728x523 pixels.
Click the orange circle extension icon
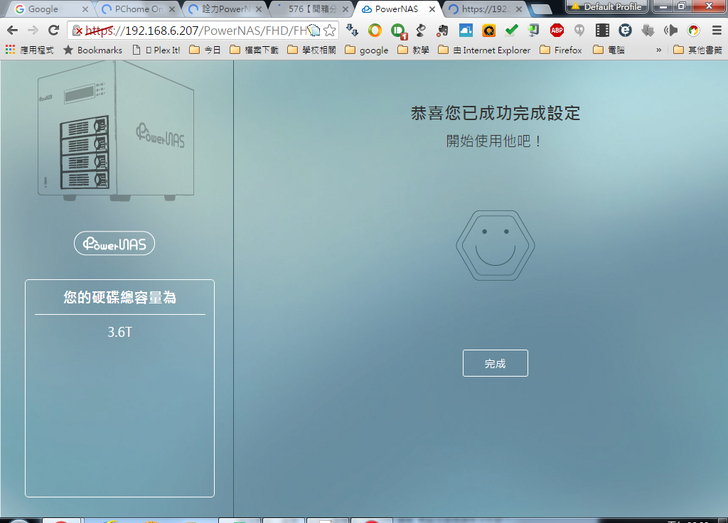tap(375, 31)
